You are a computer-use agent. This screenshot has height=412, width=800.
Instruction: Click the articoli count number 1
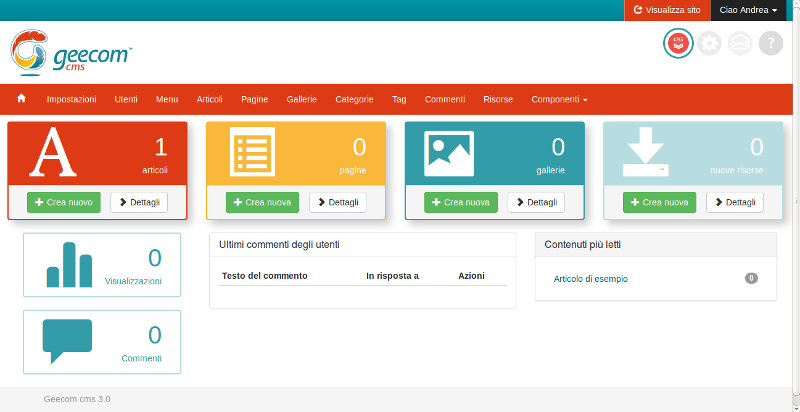(x=161, y=147)
